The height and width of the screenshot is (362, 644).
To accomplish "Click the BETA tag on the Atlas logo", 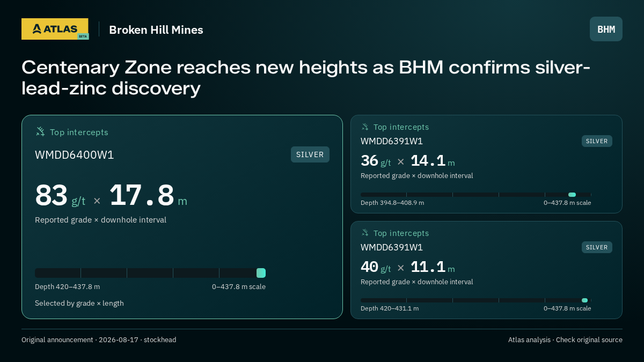I will coord(83,36).
